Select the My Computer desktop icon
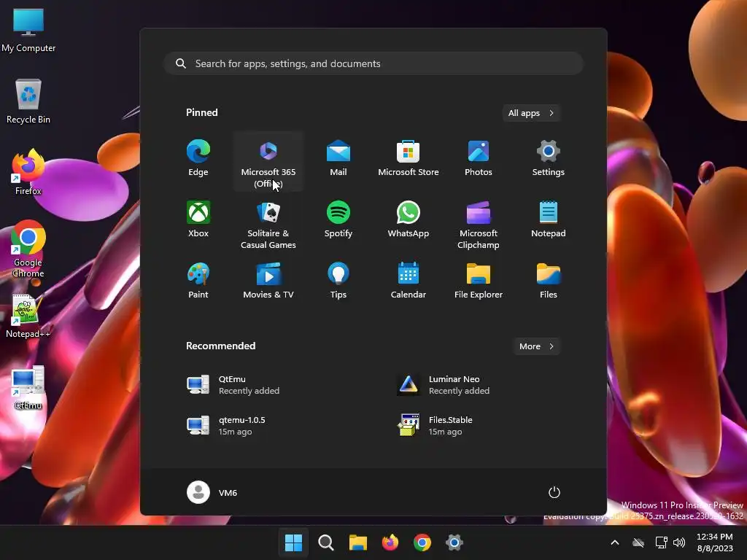 tap(28, 30)
